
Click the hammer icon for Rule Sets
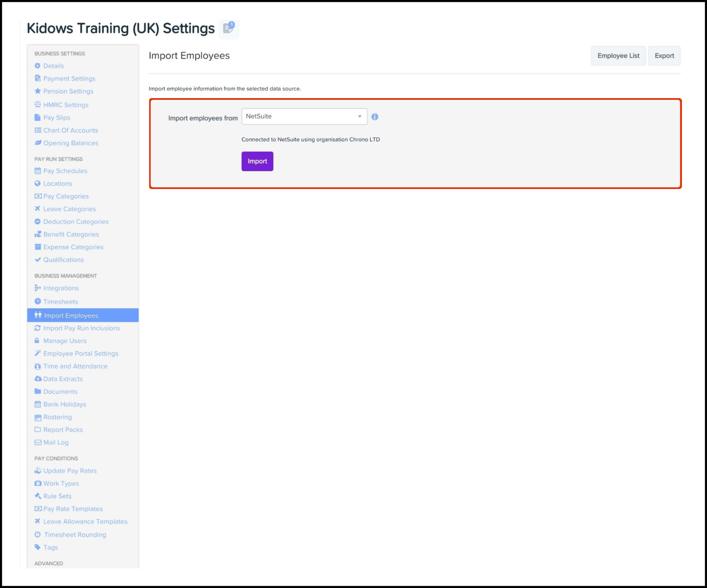click(38, 496)
